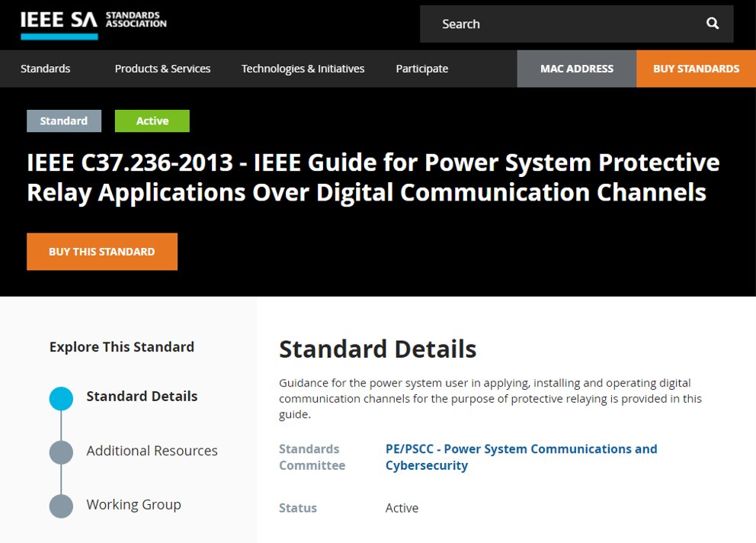Click the gray Working Group step circle
The image size is (756, 543).
61,506
